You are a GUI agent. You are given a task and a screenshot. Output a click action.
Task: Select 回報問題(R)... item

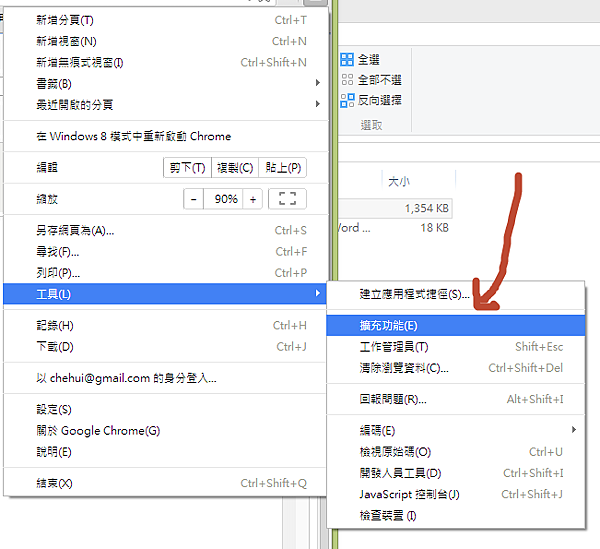[x=456, y=399]
